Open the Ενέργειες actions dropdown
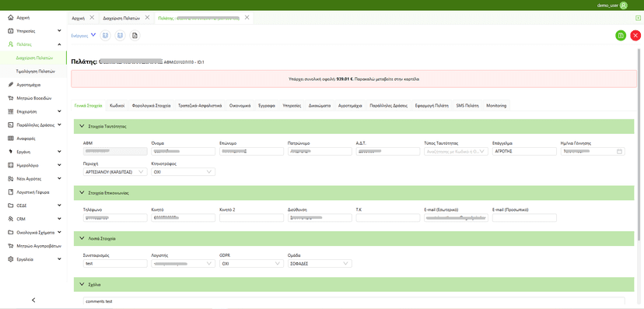The image size is (644, 309). coord(83,36)
